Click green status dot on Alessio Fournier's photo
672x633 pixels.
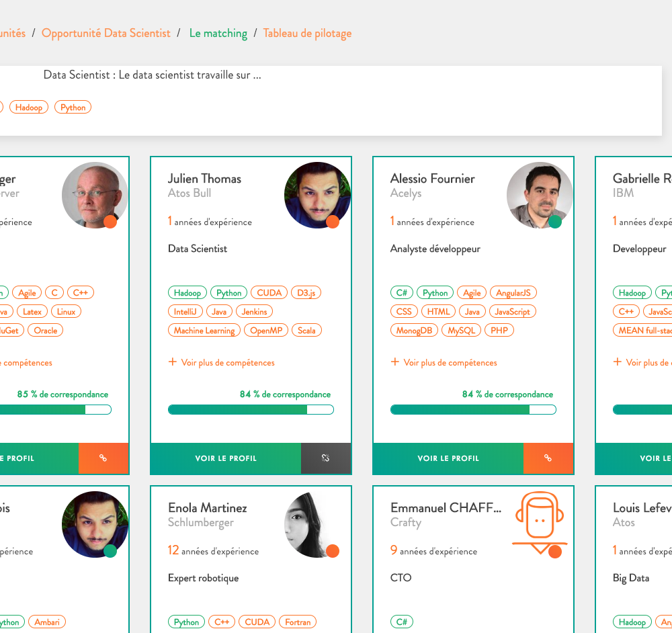pyautogui.click(x=555, y=222)
